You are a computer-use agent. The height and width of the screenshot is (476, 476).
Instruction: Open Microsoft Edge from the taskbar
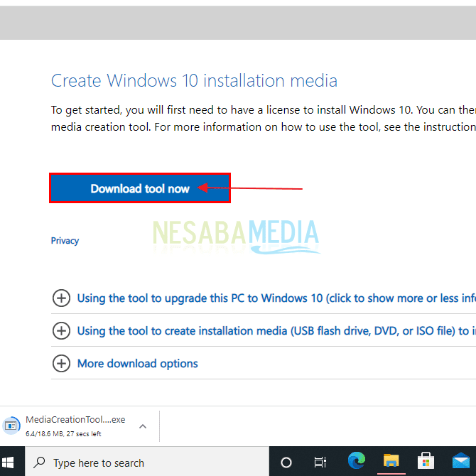click(357, 460)
